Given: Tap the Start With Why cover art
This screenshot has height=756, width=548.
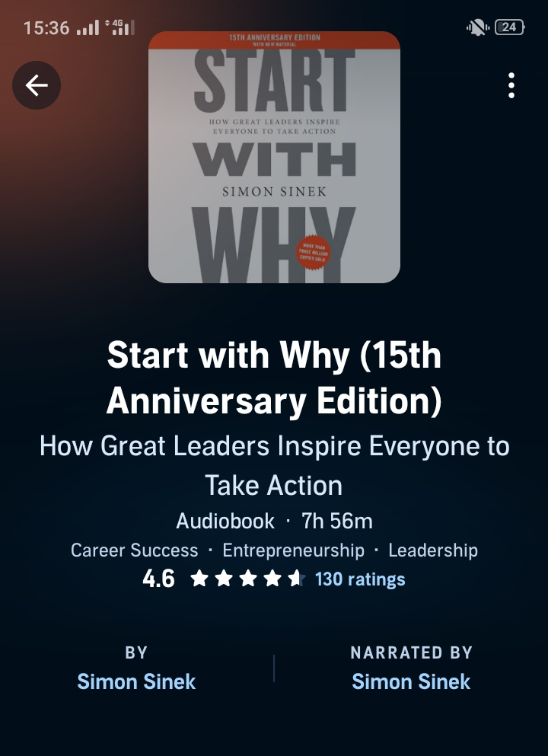Looking at the screenshot, I should click(274, 157).
